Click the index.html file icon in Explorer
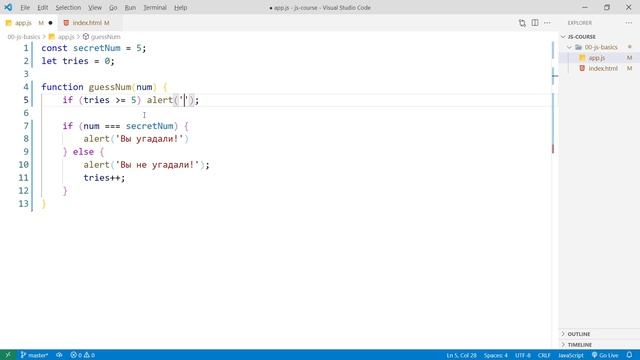The image size is (640, 360). click(582, 69)
